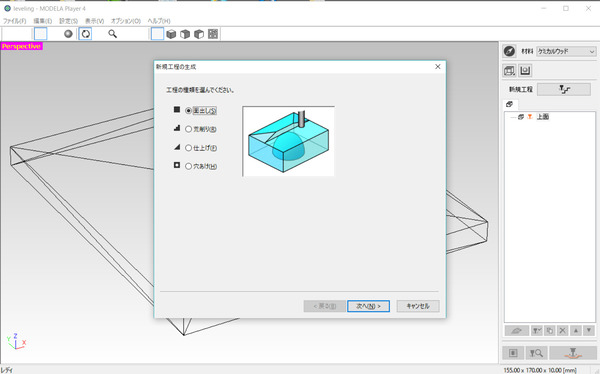
Task: Click the 155.00 x 170.00 x 10.00 [mm] status text
Action: (x=540, y=370)
